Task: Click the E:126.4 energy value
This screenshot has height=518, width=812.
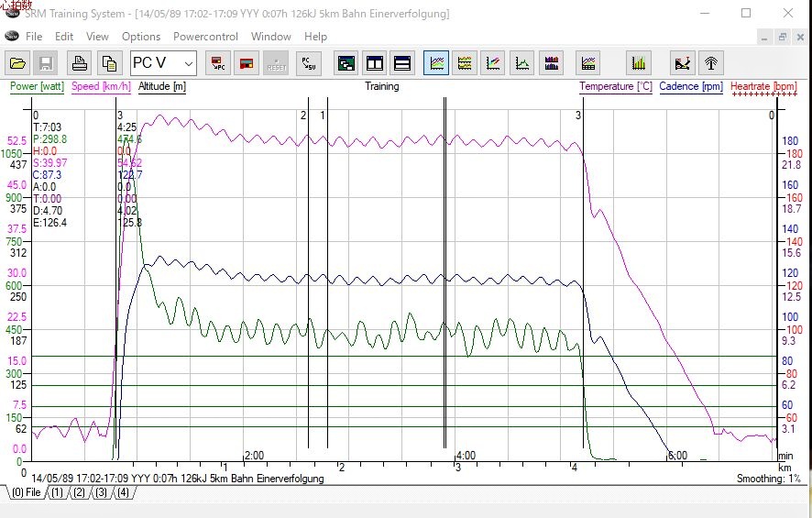Action: pyautogui.click(x=49, y=223)
